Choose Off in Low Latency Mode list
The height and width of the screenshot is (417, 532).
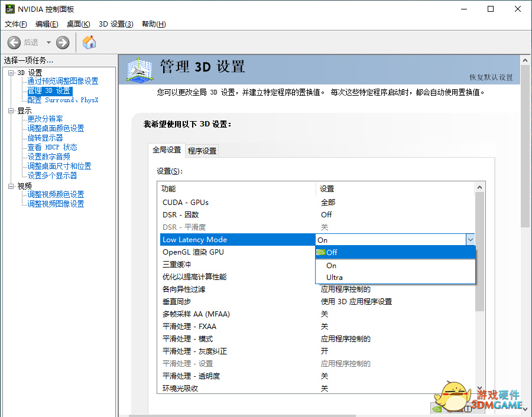click(x=395, y=253)
